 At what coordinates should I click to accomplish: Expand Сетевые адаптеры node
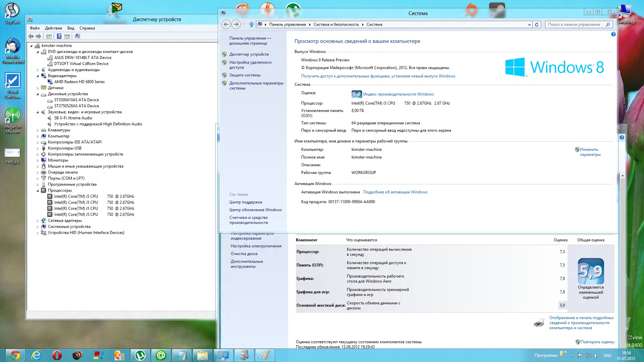38,221
